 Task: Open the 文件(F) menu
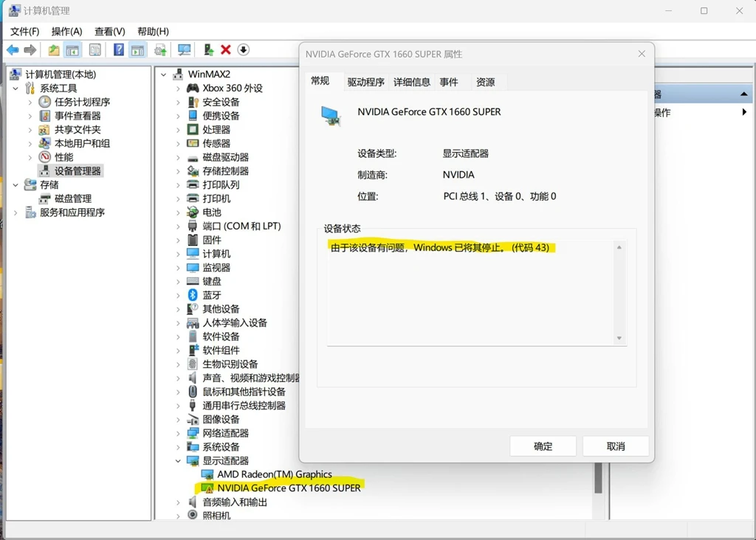pyautogui.click(x=24, y=31)
